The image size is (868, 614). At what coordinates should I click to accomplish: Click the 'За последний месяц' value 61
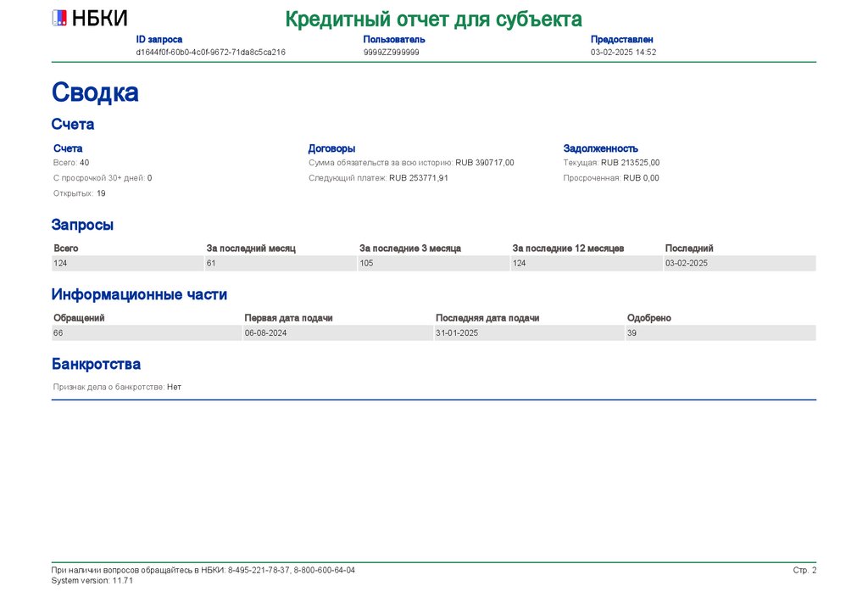coord(212,264)
